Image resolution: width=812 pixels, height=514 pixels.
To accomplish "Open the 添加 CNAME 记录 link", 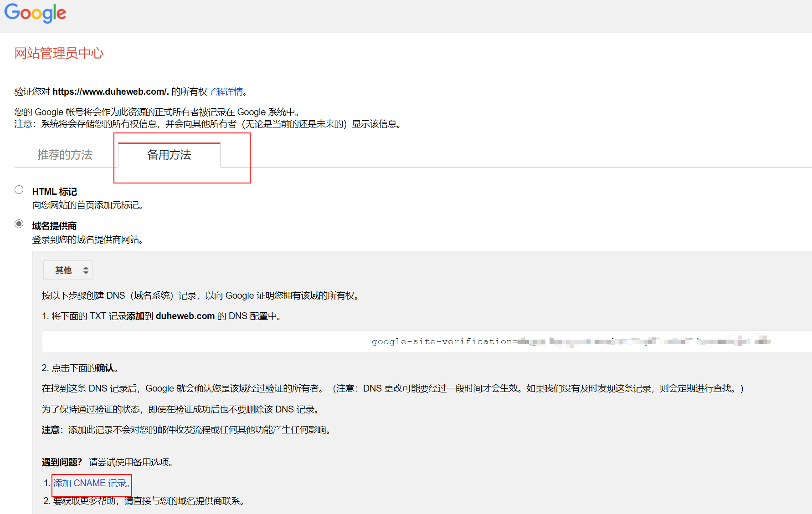I will pos(91,483).
